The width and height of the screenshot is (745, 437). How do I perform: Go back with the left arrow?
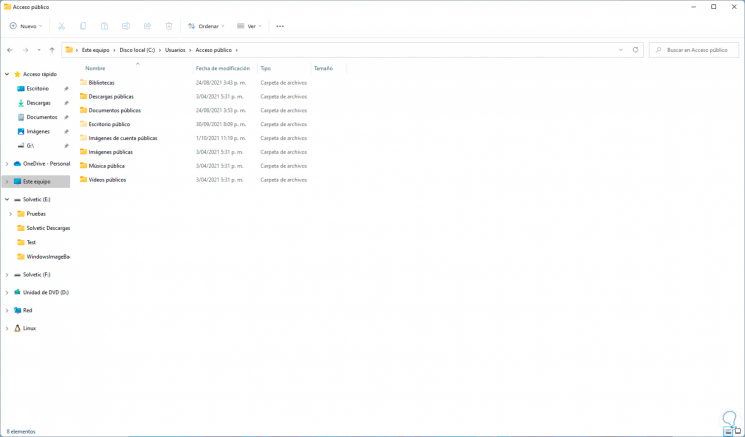10,50
